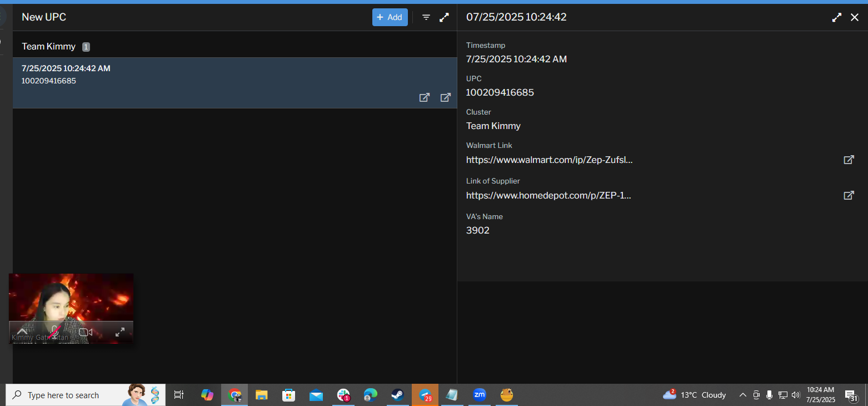868x406 pixels.
Task: Expand the record detail panel to full view
Action: (x=836, y=17)
